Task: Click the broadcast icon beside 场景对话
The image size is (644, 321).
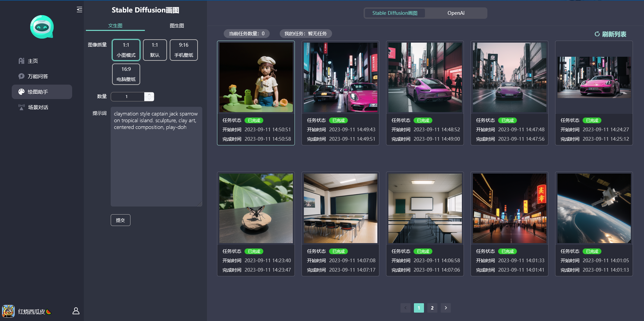Action: tap(21, 107)
